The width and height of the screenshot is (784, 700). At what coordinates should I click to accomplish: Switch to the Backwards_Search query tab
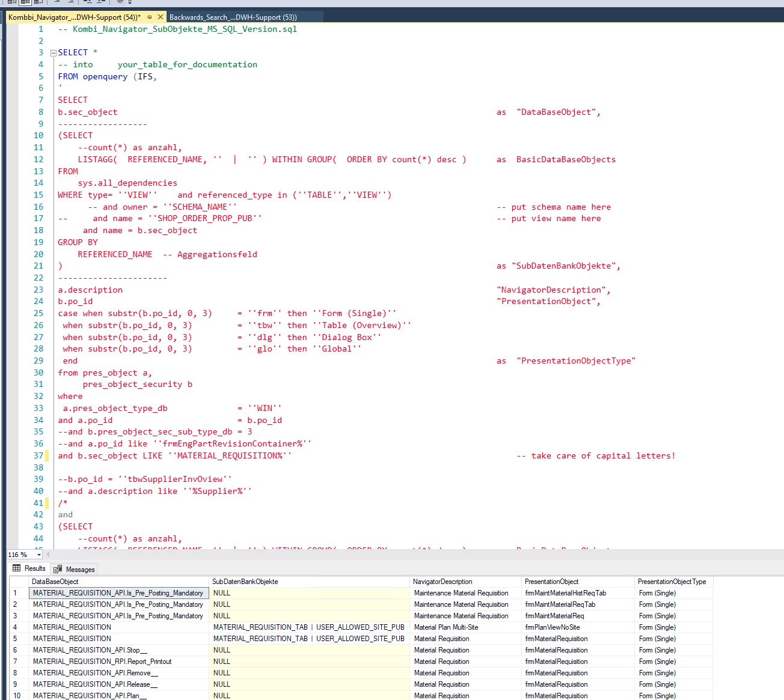(x=233, y=17)
